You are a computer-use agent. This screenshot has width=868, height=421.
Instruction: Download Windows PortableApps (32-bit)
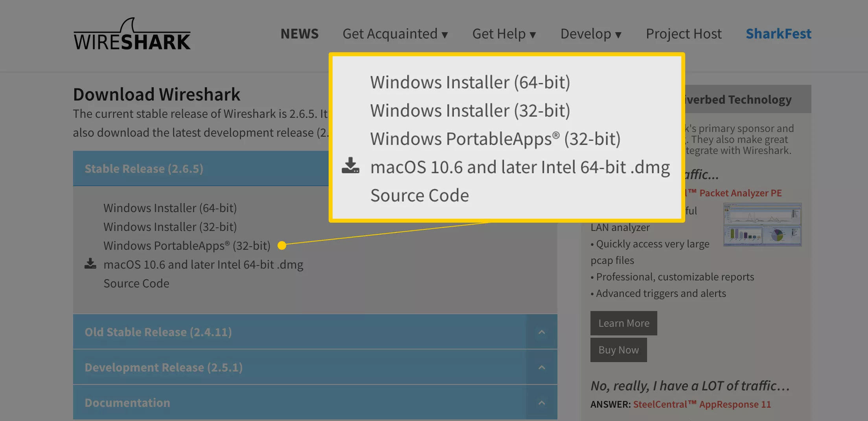[187, 245]
